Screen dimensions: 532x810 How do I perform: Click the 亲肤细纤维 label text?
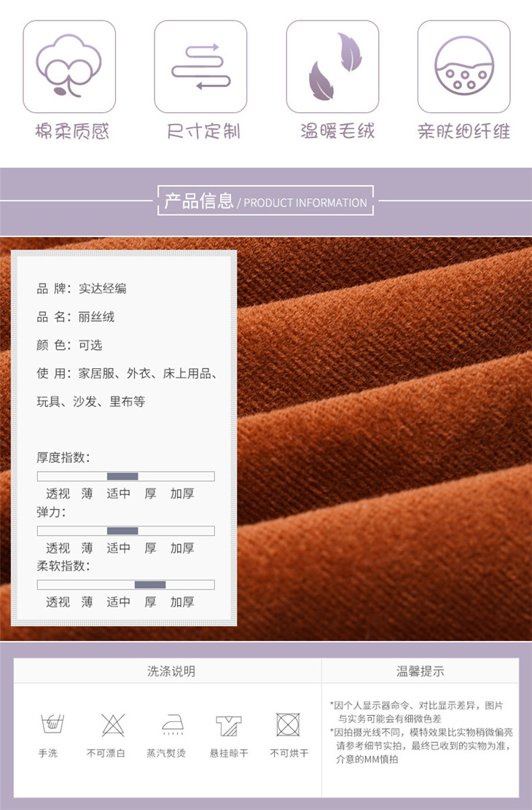click(463, 132)
